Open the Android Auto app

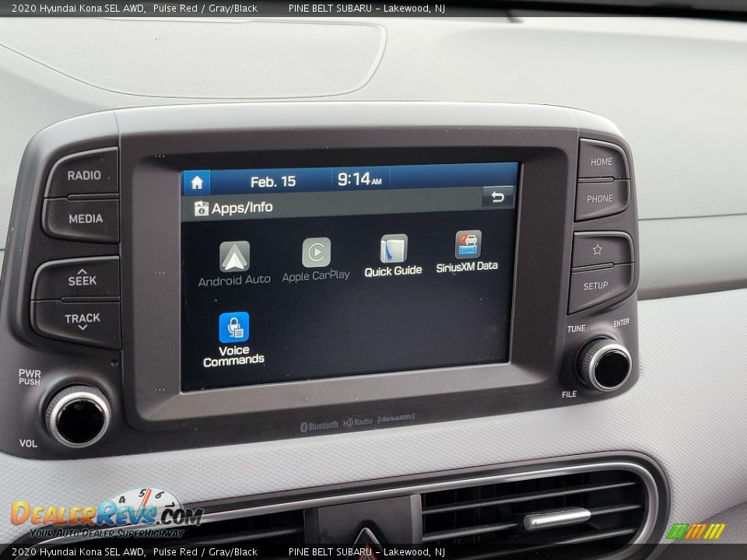(x=234, y=264)
